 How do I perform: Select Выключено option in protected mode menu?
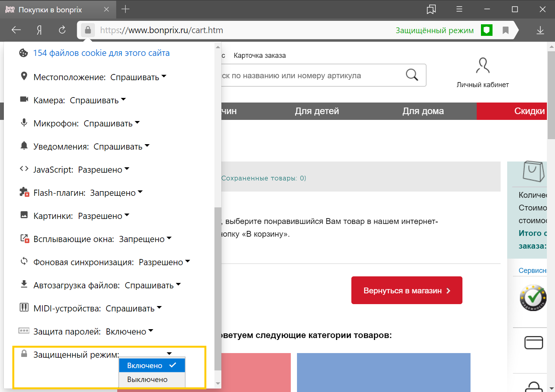tap(152, 379)
